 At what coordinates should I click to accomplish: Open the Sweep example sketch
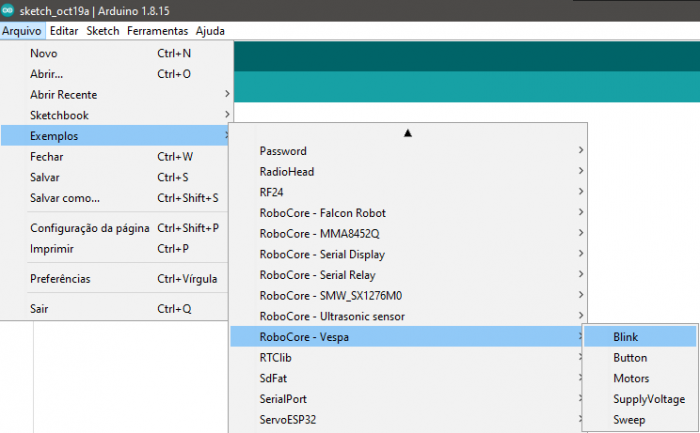click(x=640, y=420)
